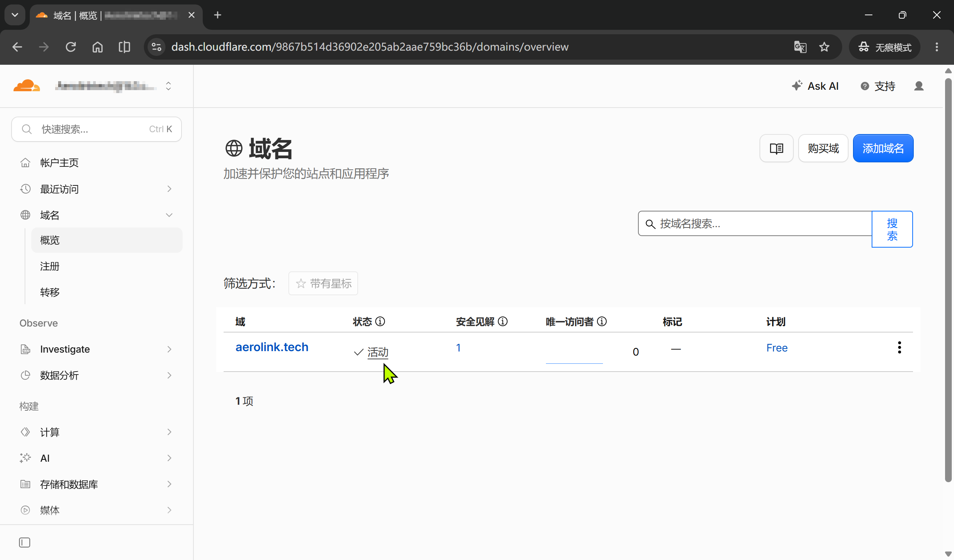954x560 pixels.
Task: Click the 帐户主页 home icon
Action: [25, 163]
